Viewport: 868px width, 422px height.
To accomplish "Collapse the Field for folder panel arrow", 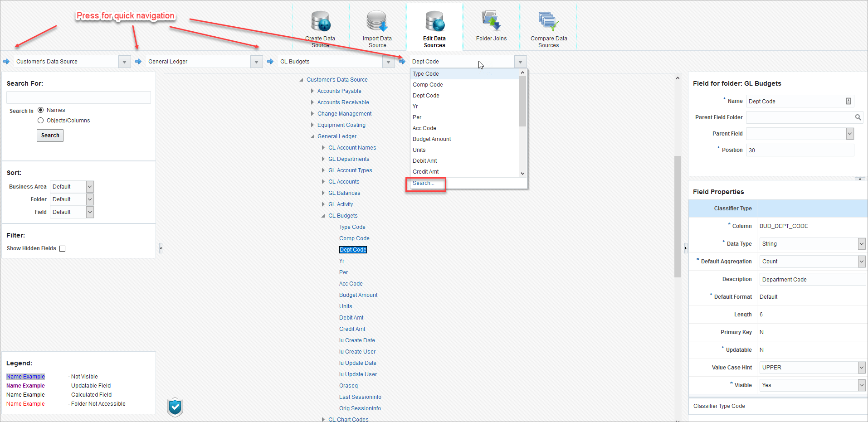I will click(860, 179).
